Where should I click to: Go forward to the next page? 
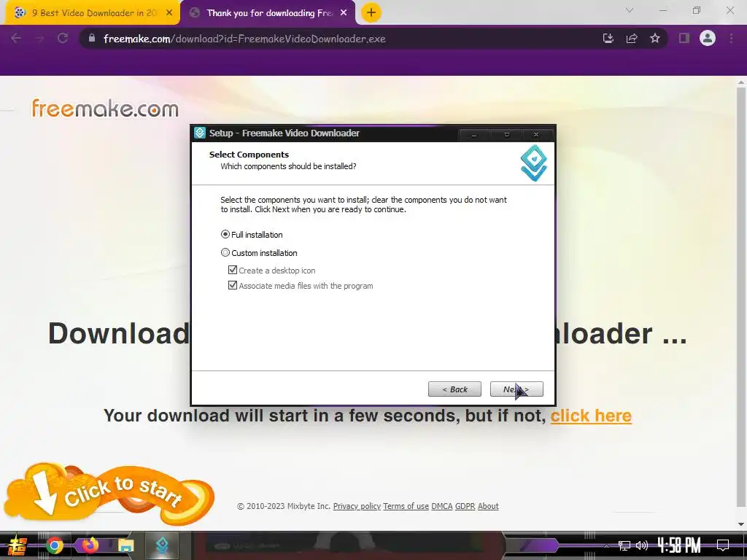tap(40, 38)
